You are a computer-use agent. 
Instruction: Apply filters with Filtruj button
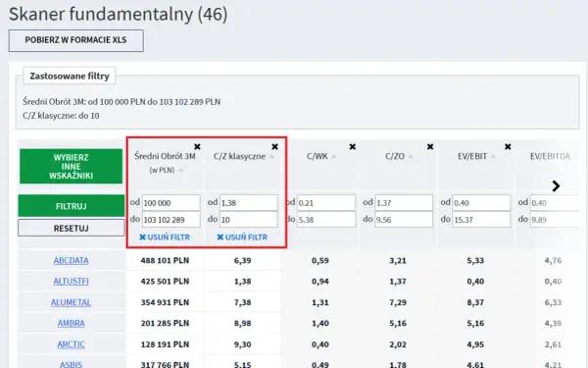(x=72, y=206)
